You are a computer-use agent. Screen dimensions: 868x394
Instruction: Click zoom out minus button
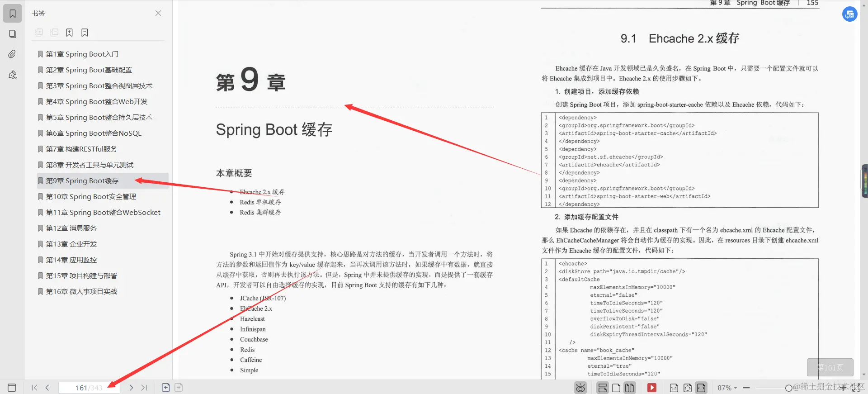[746, 388]
